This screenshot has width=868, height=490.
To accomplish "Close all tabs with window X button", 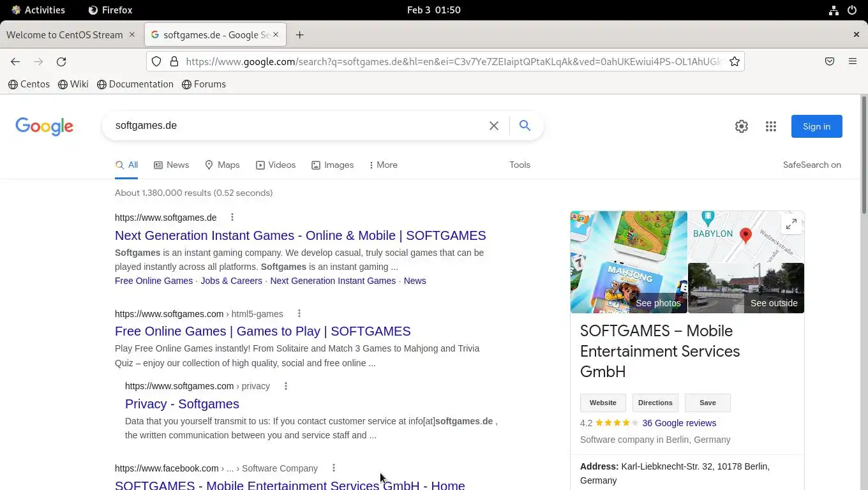I will click(x=857, y=34).
